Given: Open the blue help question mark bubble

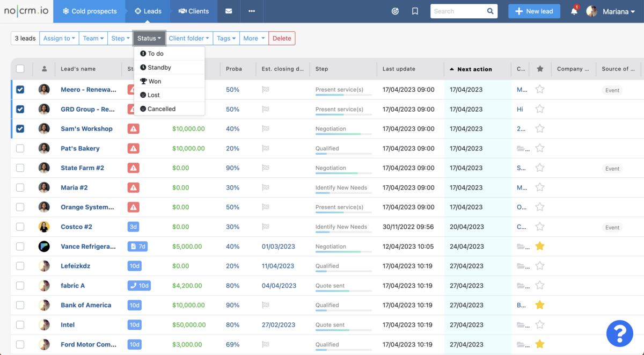Looking at the screenshot, I should point(619,334).
